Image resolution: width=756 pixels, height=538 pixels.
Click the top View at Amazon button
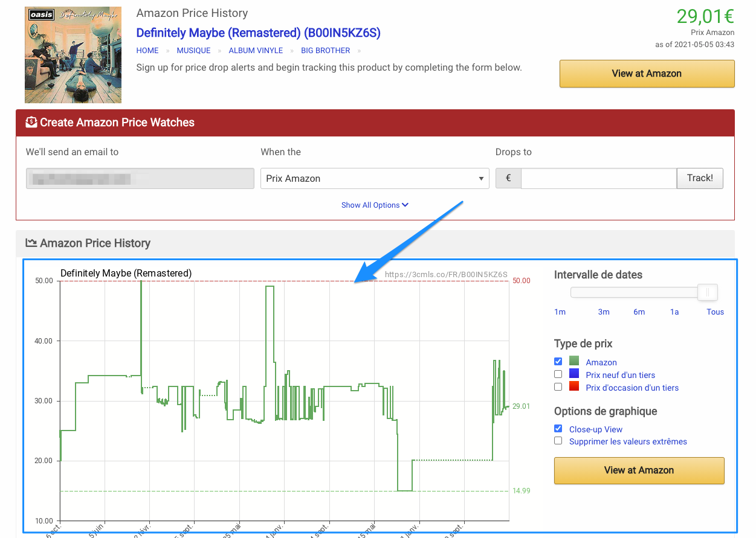pos(647,74)
